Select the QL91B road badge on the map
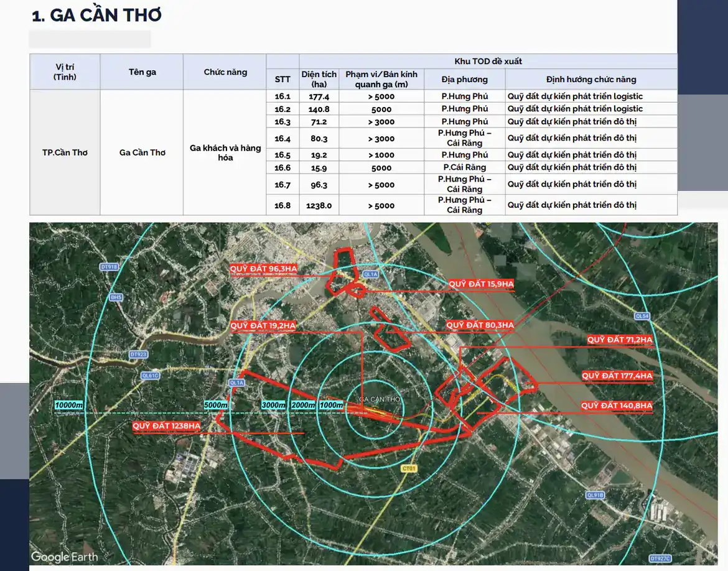The height and width of the screenshot is (571, 728). [x=595, y=495]
